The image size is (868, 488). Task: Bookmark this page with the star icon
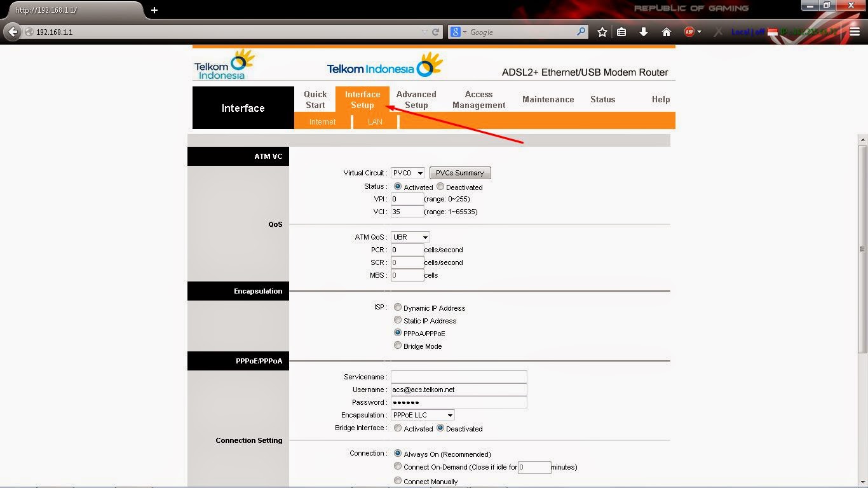pos(602,32)
